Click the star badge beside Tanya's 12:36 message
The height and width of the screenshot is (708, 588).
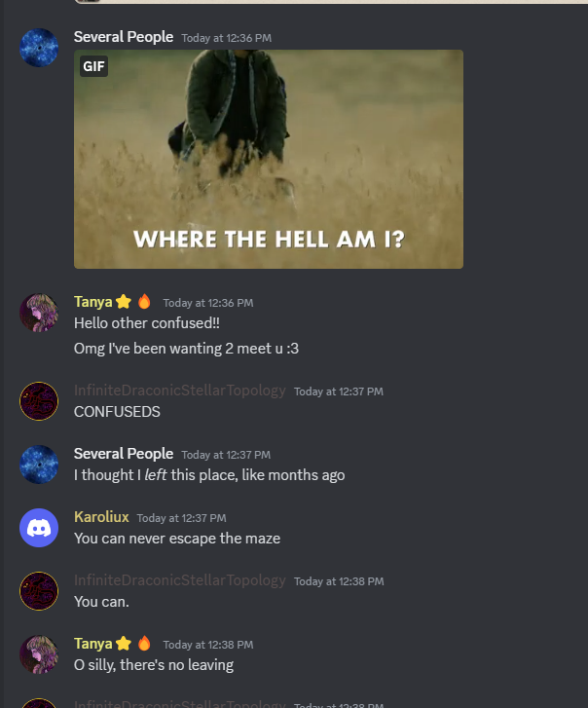tap(124, 302)
